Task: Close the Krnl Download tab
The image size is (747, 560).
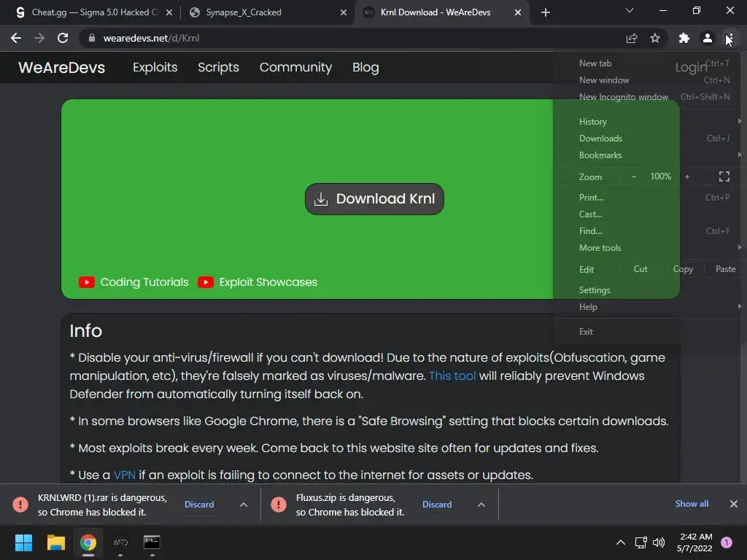Action: [x=518, y=12]
